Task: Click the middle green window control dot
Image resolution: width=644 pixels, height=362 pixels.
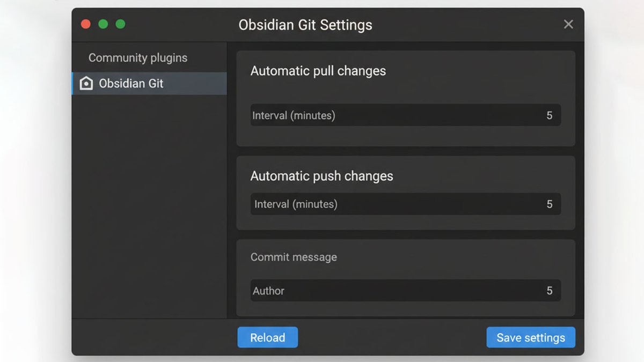Action: (x=103, y=24)
